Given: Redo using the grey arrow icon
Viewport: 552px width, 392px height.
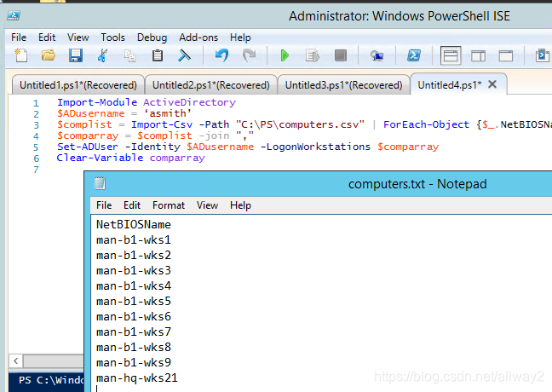Looking at the screenshot, I should pos(250,55).
